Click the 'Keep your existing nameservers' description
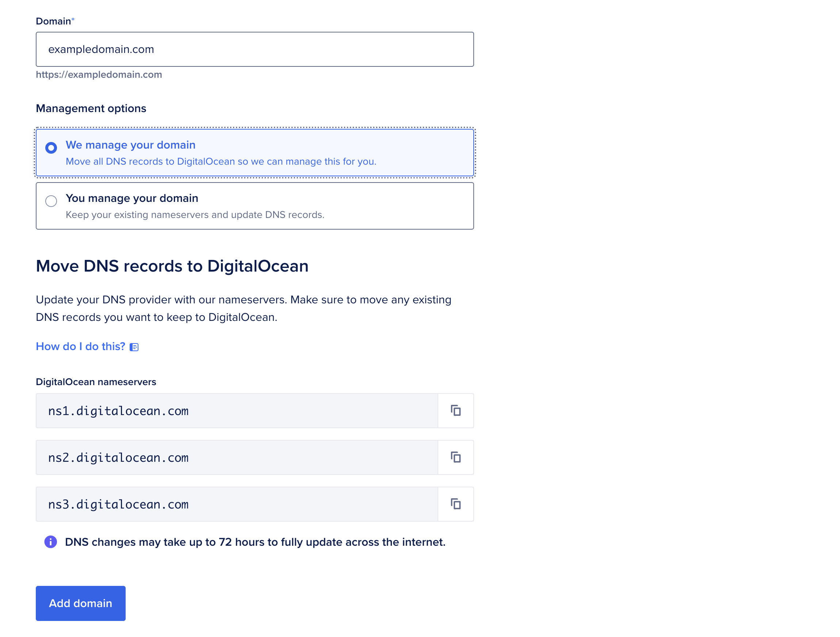The image size is (840, 637). (195, 215)
